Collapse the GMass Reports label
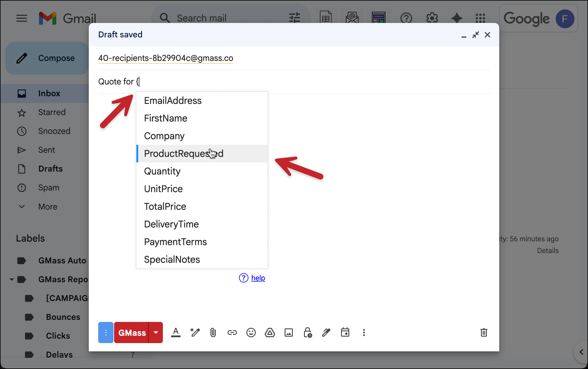 click(x=11, y=279)
